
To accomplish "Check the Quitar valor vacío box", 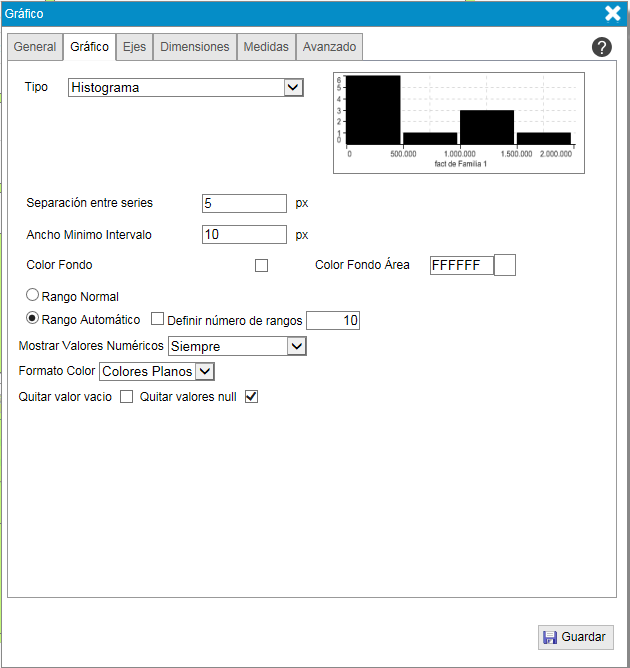I will tap(127, 397).
